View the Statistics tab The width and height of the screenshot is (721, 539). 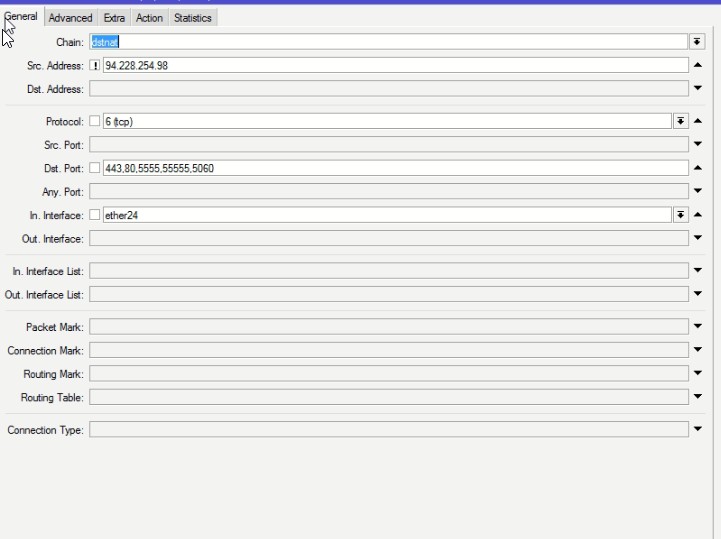tap(193, 18)
